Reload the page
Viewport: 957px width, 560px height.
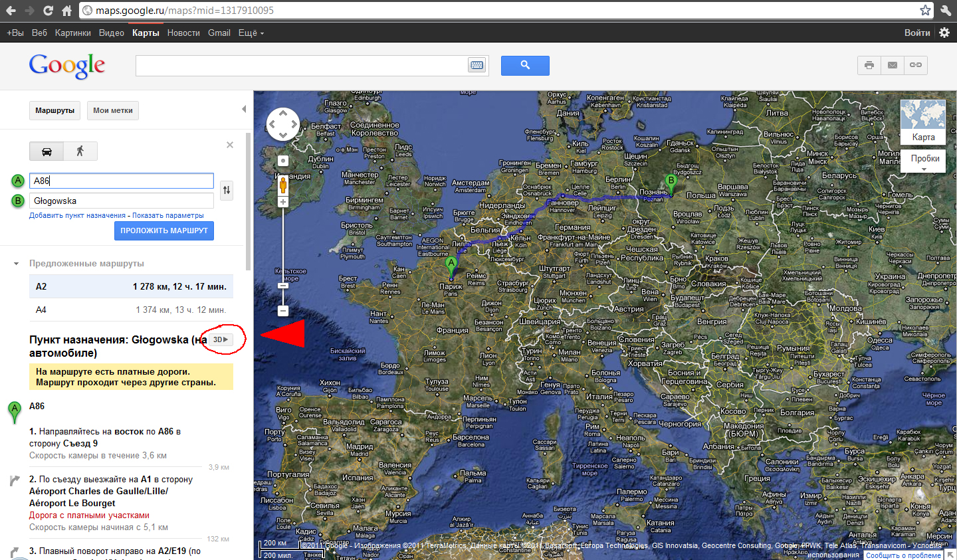click(48, 11)
